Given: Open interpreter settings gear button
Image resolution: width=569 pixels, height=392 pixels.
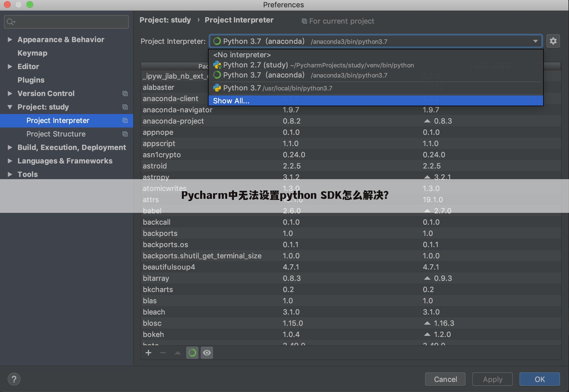Looking at the screenshot, I should (x=553, y=41).
